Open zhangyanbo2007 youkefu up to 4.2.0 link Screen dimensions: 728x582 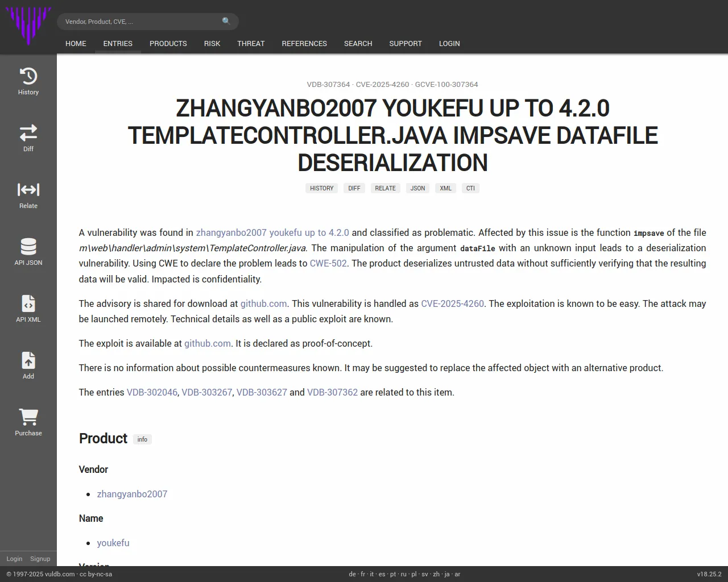272,232
